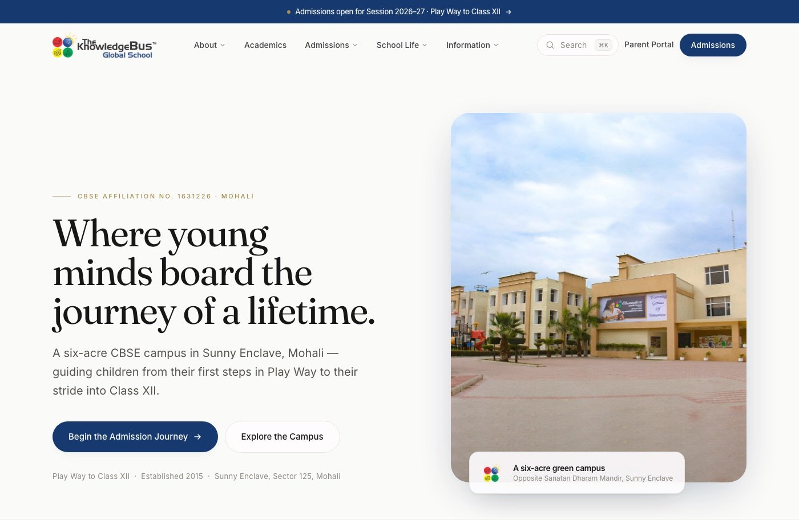Click The KnowledgeBus Global School logo

104,46
